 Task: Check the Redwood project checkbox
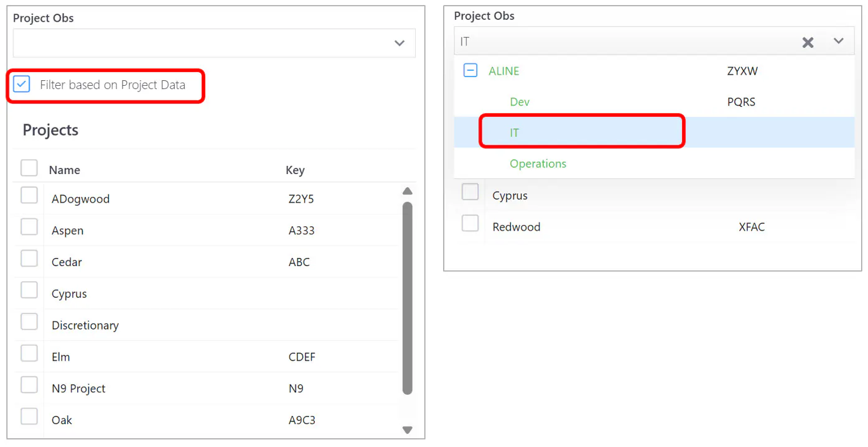pos(470,223)
